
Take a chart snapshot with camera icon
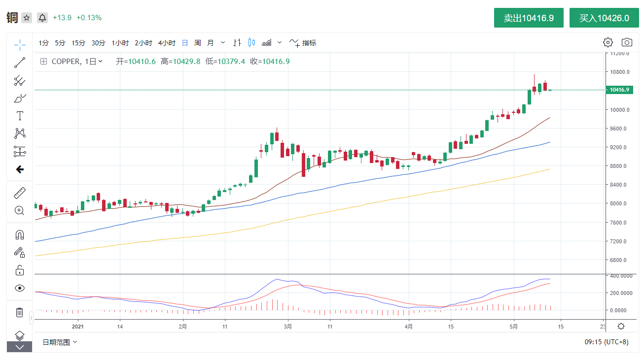[627, 42]
